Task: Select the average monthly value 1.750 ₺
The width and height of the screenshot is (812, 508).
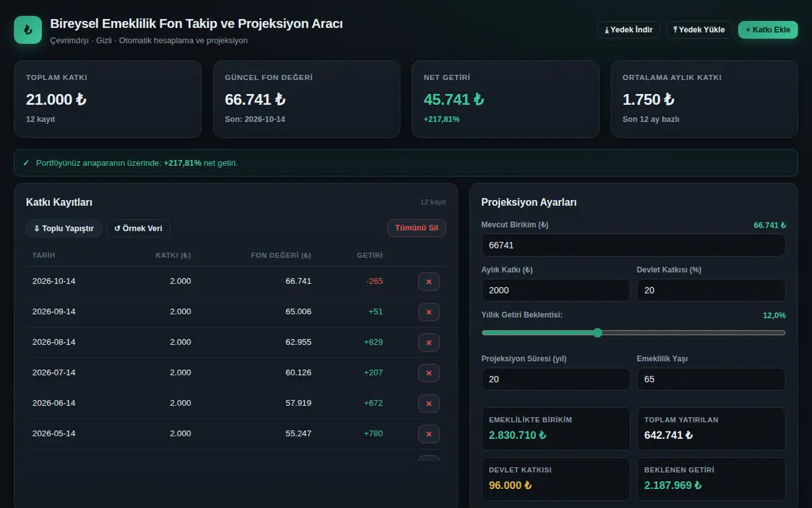Action: click(x=648, y=100)
